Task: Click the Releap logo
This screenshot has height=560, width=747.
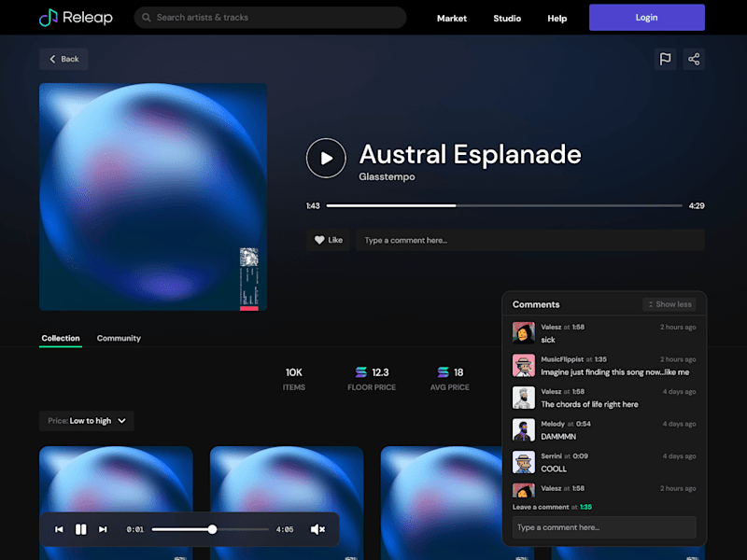Action: [76, 18]
